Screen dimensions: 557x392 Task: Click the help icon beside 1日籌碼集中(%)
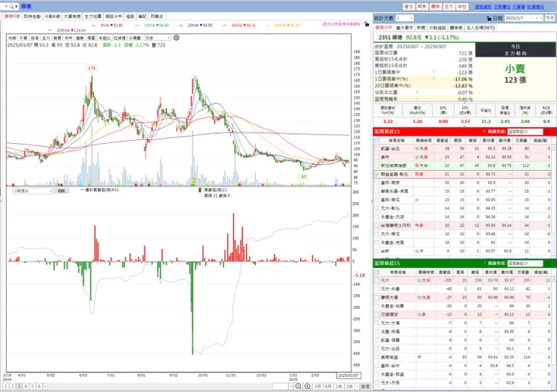tap(434, 79)
